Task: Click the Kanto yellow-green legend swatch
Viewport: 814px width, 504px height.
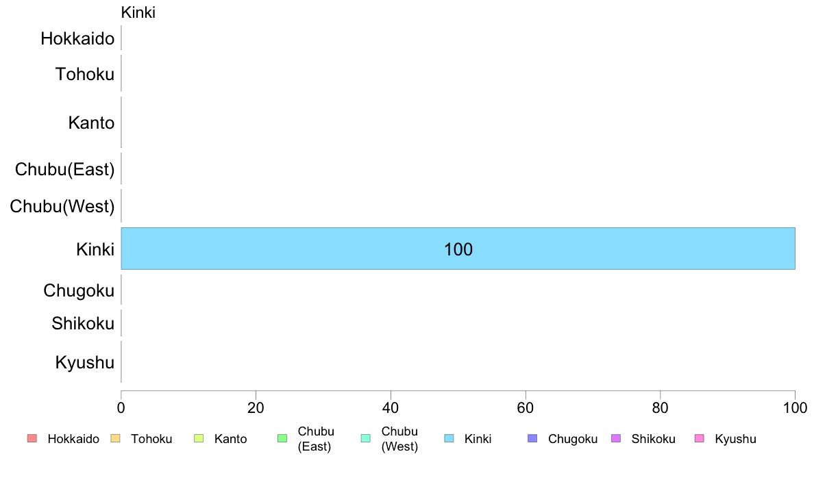Action: click(199, 438)
